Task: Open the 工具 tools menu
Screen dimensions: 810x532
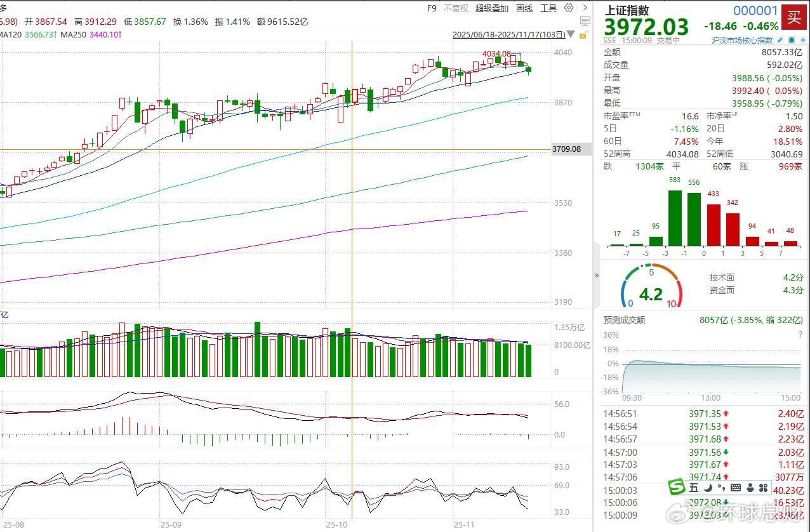Action: tap(548, 8)
